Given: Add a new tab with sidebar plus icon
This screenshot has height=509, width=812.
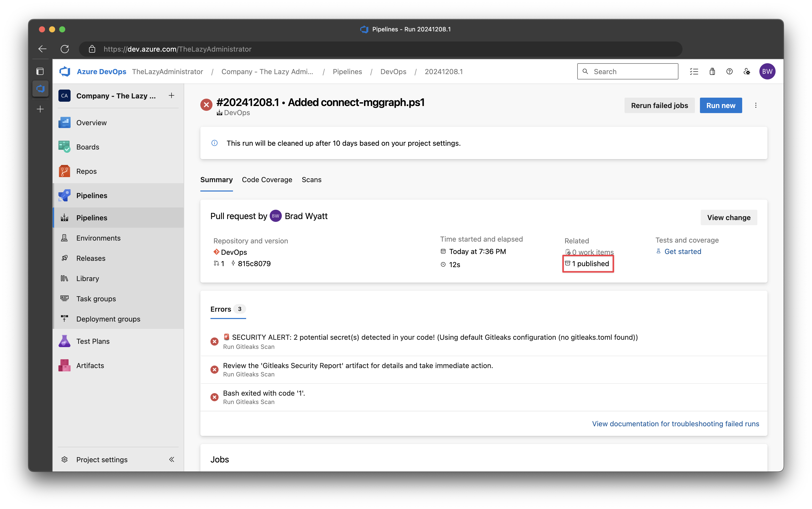Looking at the screenshot, I should (x=40, y=109).
